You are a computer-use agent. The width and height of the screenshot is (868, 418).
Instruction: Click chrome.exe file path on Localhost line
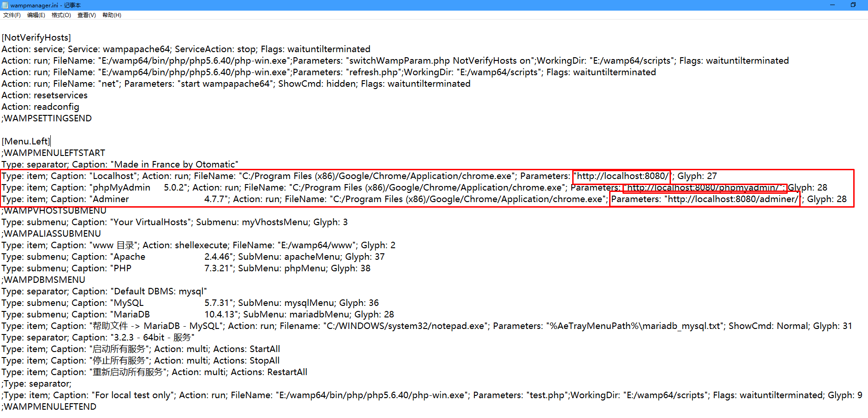(x=378, y=176)
